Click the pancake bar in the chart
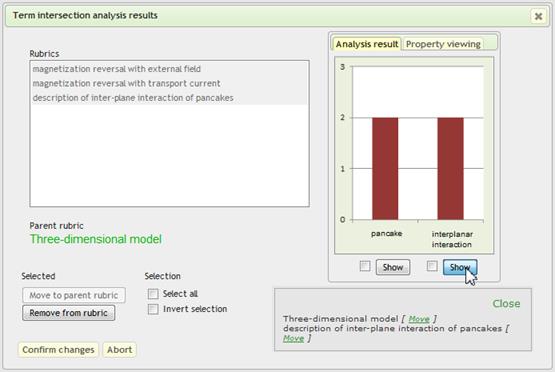The image size is (555, 372). click(385, 169)
